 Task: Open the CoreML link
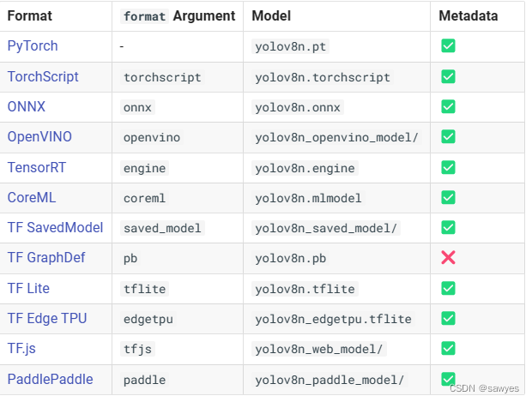pyautogui.click(x=32, y=198)
